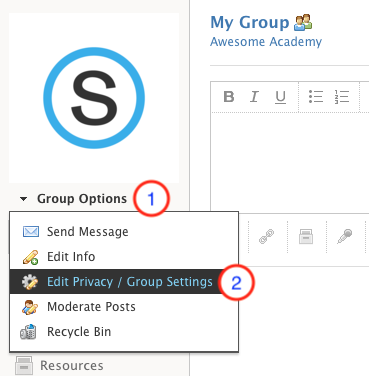
Task: Click the group members icon beside My Group
Action: pos(303,23)
